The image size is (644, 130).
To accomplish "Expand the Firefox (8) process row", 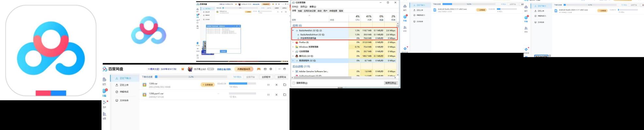I will click(293, 42).
